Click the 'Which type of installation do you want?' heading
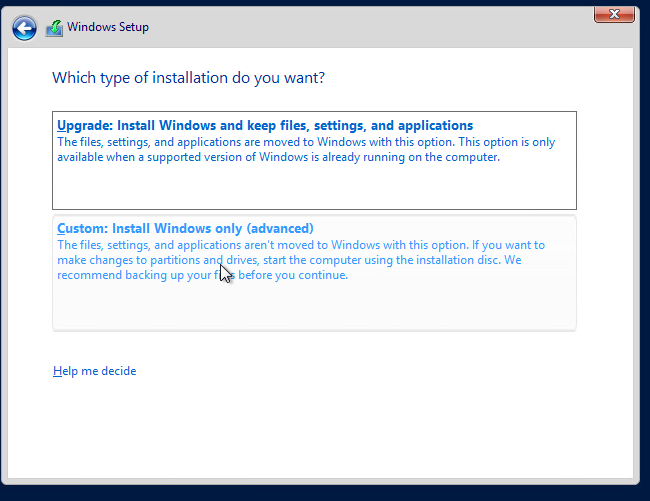The height and width of the screenshot is (501, 650). click(x=189, y=78)
